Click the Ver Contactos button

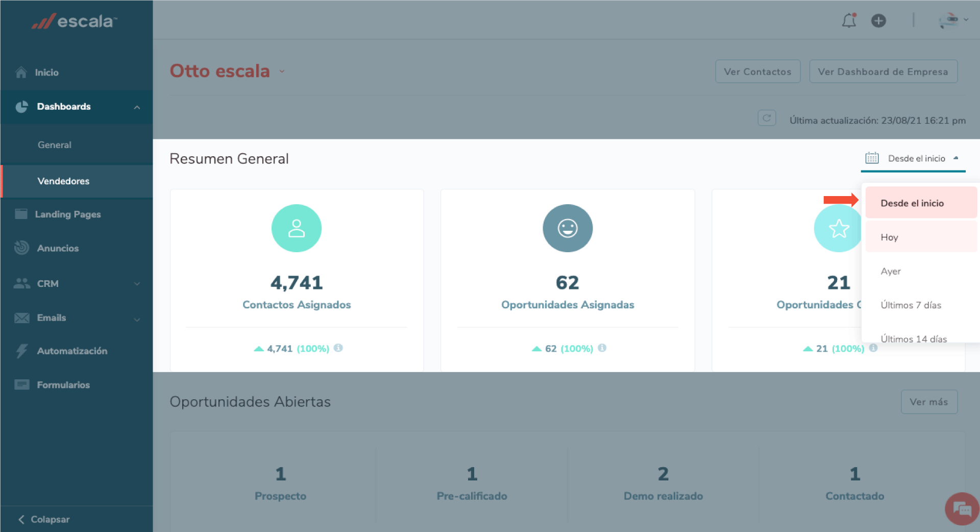(x=757, y=72)
